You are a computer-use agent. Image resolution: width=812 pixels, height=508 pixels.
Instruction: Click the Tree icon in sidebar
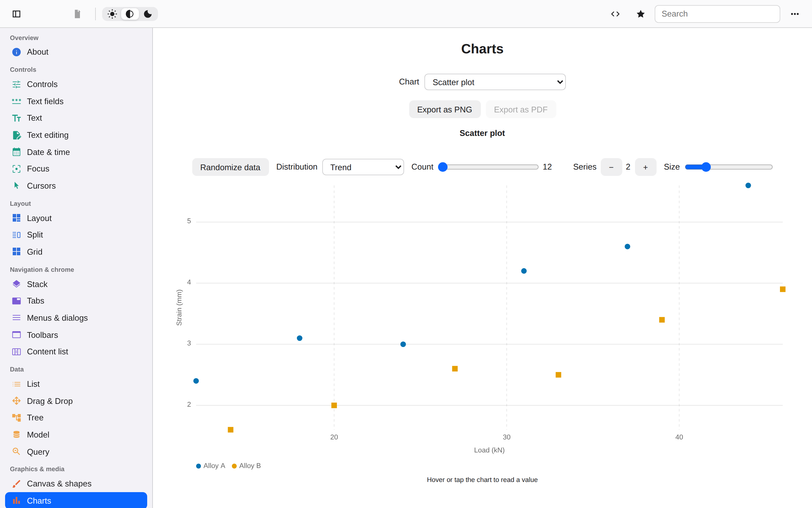coord(16,418)
